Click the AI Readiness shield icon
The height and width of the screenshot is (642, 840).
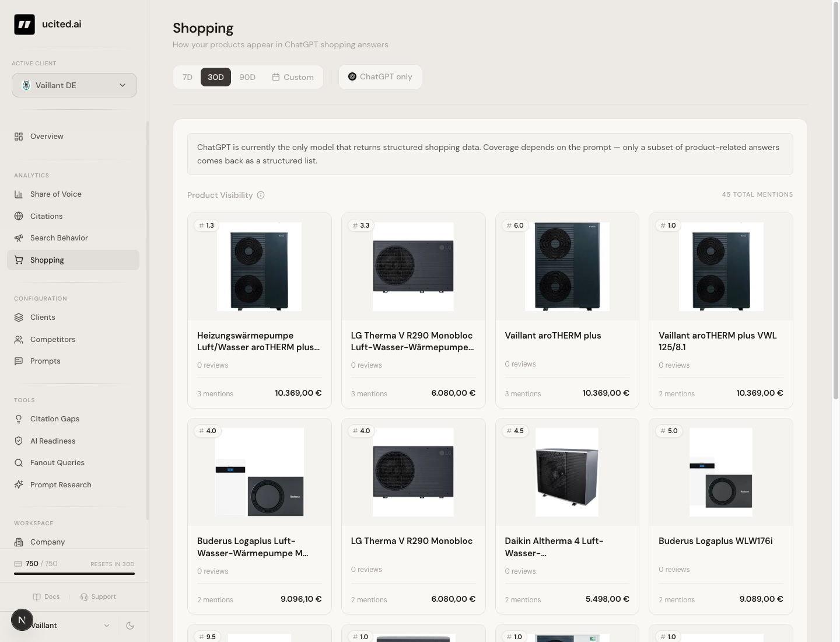[x=19, y=441]
